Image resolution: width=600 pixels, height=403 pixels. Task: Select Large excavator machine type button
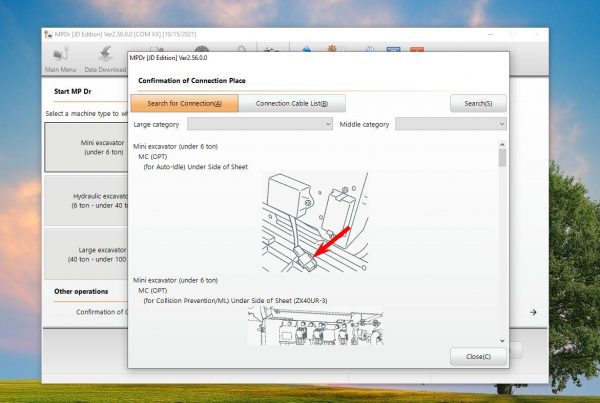[86, 254]
